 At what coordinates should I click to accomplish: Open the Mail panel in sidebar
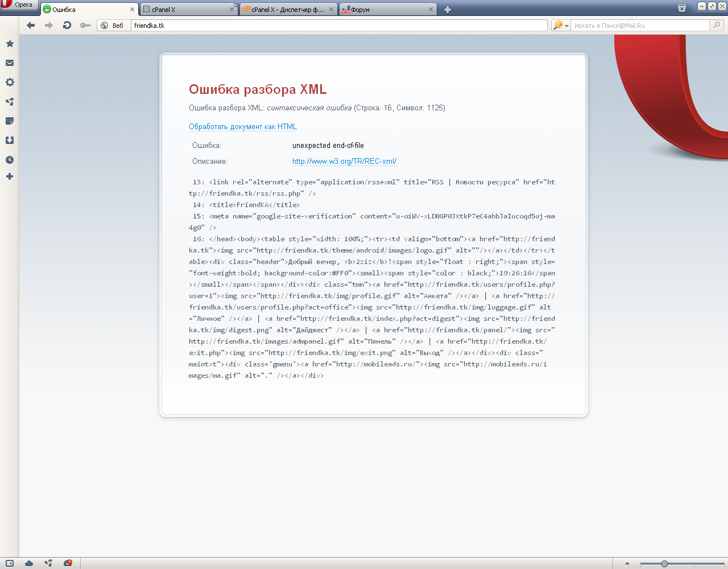click(x=10, y=63)
